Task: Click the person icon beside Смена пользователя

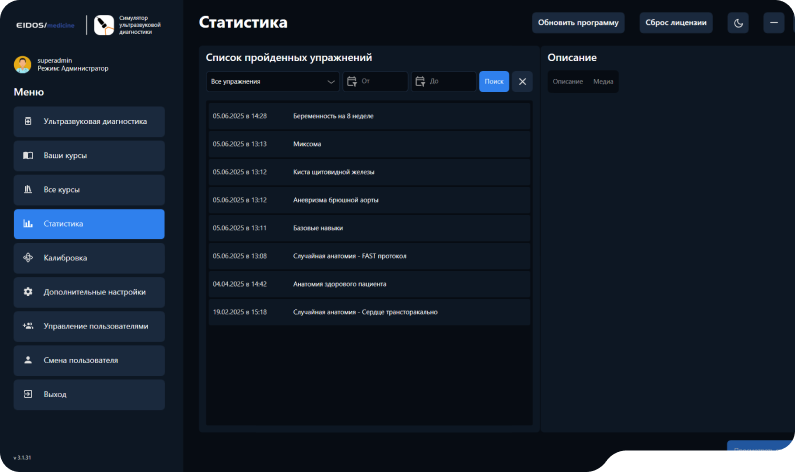Action: tap(28, 360)
